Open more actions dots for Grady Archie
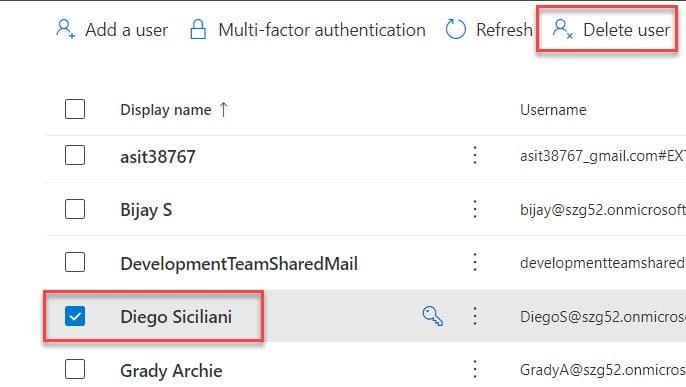This screenshot has width=686, height=387. 475,370
